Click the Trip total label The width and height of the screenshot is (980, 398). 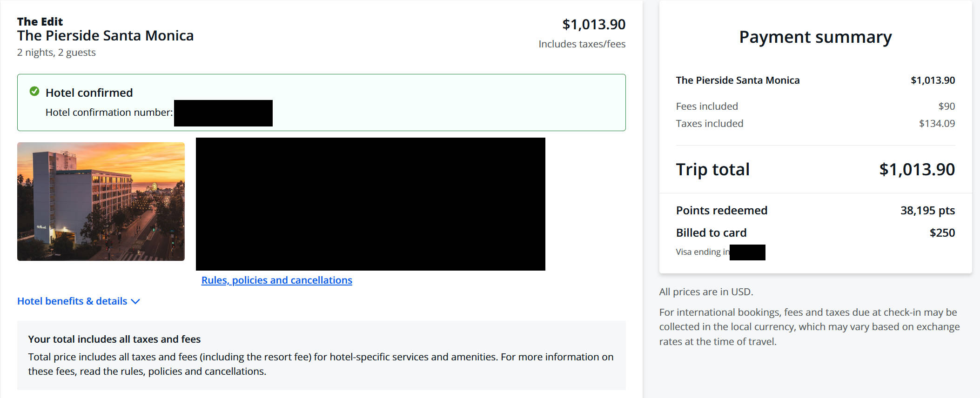[x=712, y=170]
